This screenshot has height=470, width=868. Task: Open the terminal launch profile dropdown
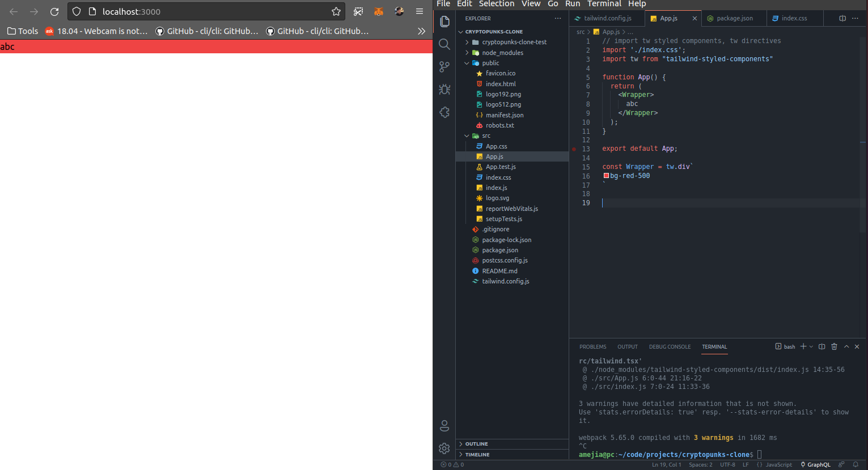pyautogui.click(x=810, y=346)
